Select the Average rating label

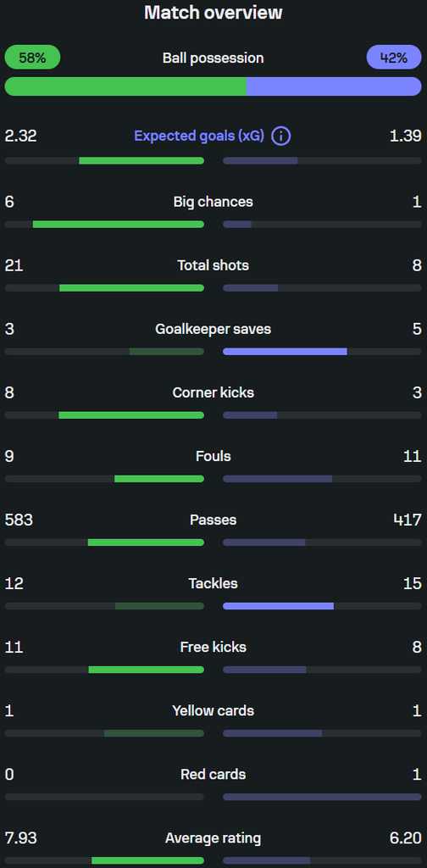(x=213, y=838)
